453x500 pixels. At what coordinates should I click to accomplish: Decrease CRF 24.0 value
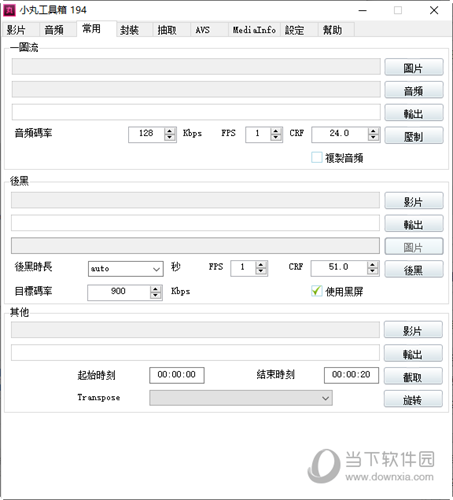(x=373, y=138)
